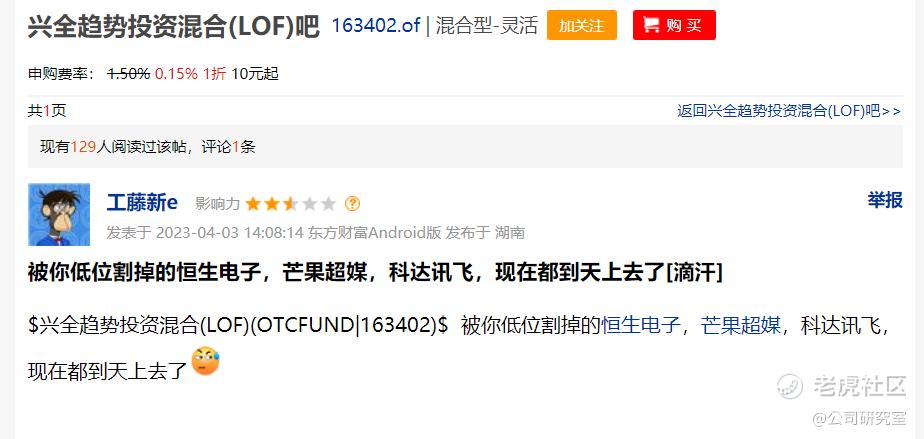Go back via 返回兴全趋势投资混合(LOF)吧 link
The height and width of the screenshot is (439, 924).
tap(789, 111)
